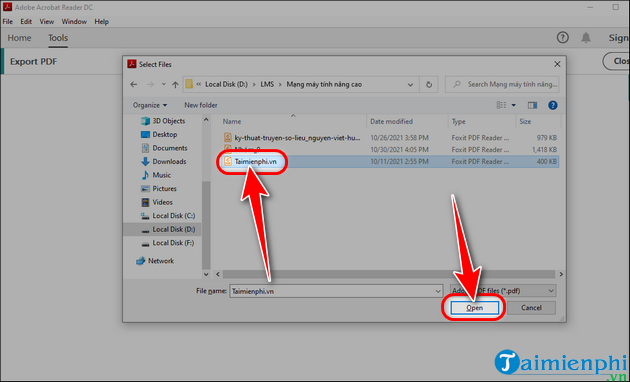Click the Cancel button
The width and height of the screenshot is (630, 382).
tap(531, 308)
